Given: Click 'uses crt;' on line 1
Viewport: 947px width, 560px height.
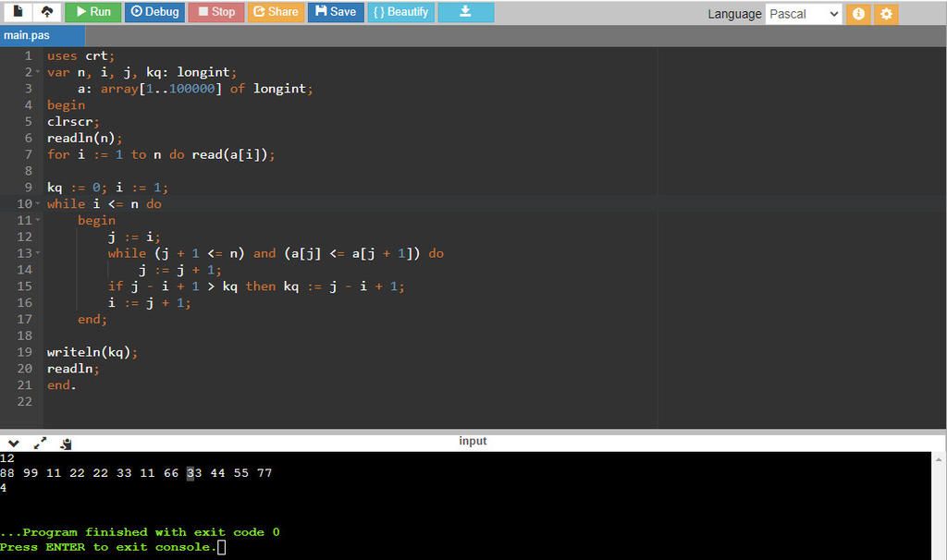Looking at the screenshot, I should pyautogui.click(x=81, y=56).
